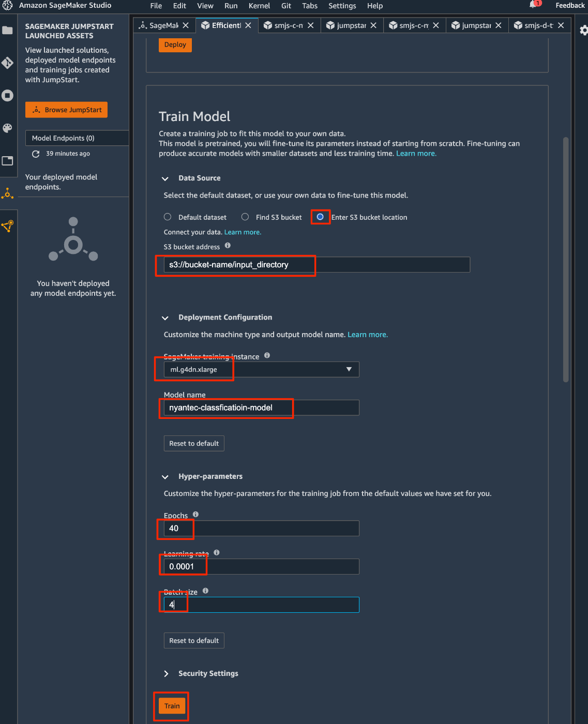Click the Feedback link

[570, 5]
